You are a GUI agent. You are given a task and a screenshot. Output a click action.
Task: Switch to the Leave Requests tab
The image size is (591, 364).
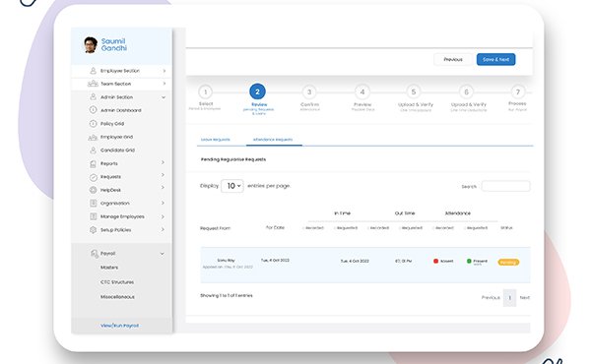(x=215, y=140)
